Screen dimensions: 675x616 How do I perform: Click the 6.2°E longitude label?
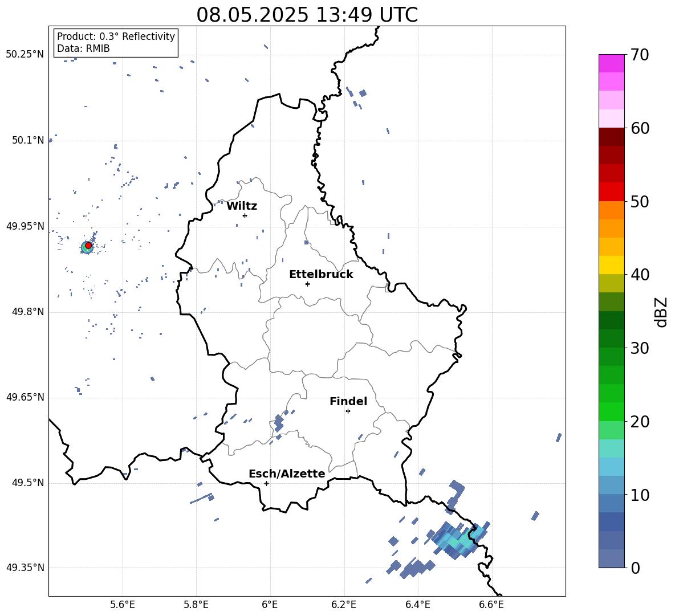[x=344, y=605]
